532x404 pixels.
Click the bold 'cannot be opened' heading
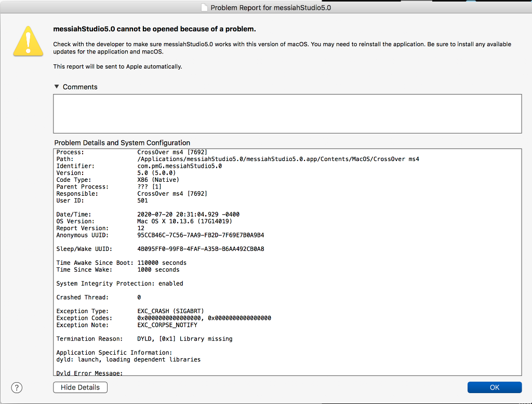click(x=154, y=29)
